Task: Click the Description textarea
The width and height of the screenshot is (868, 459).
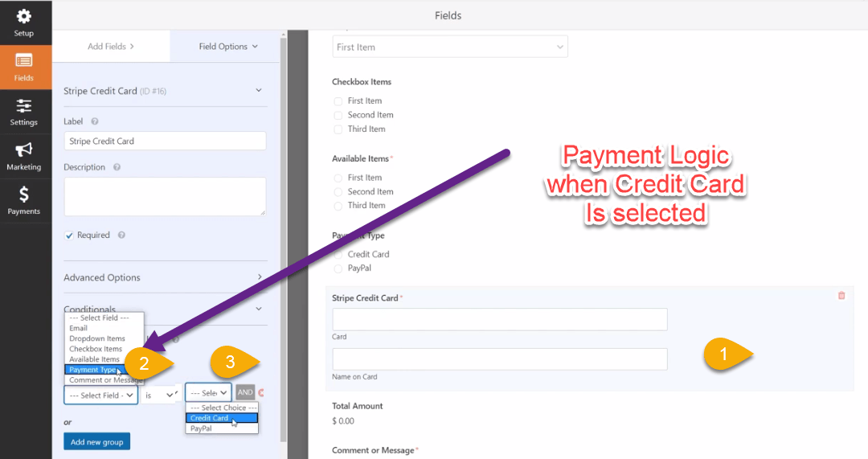Action: coord(165,197)
